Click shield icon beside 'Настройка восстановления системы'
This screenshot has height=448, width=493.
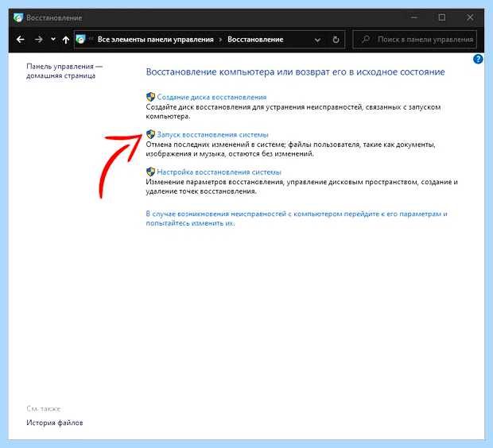pyautogui.click(x=150, y=172)
